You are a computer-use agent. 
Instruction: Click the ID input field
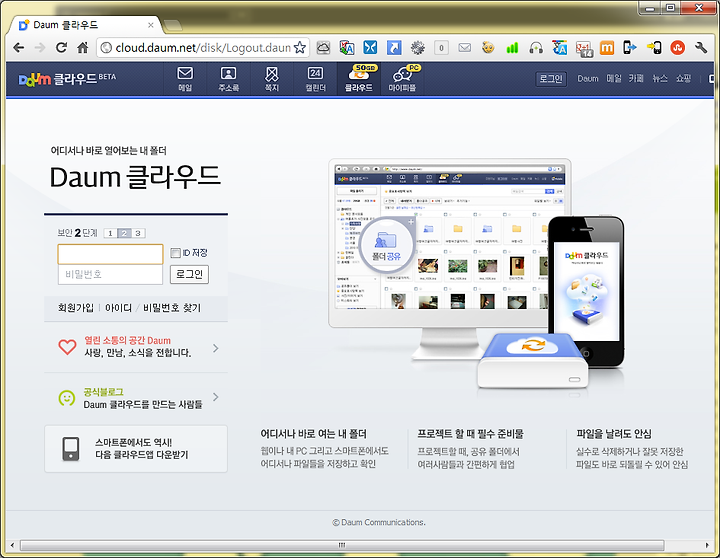click(x=110, y=254)
